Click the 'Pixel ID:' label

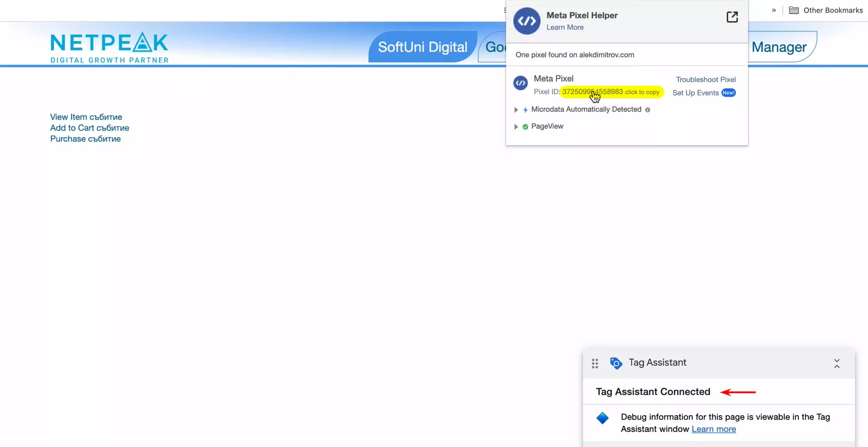(x=547, y=92)
